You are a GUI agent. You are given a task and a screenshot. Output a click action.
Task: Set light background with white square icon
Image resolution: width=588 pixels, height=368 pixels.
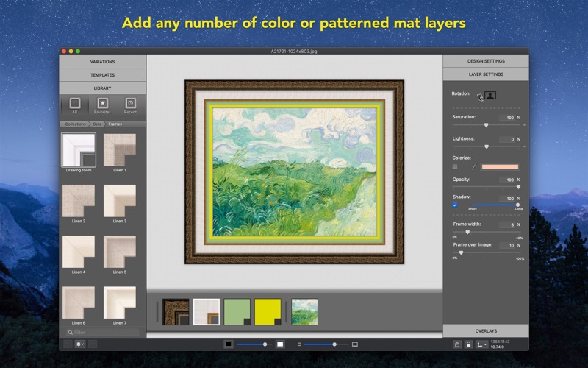point(280,344)
